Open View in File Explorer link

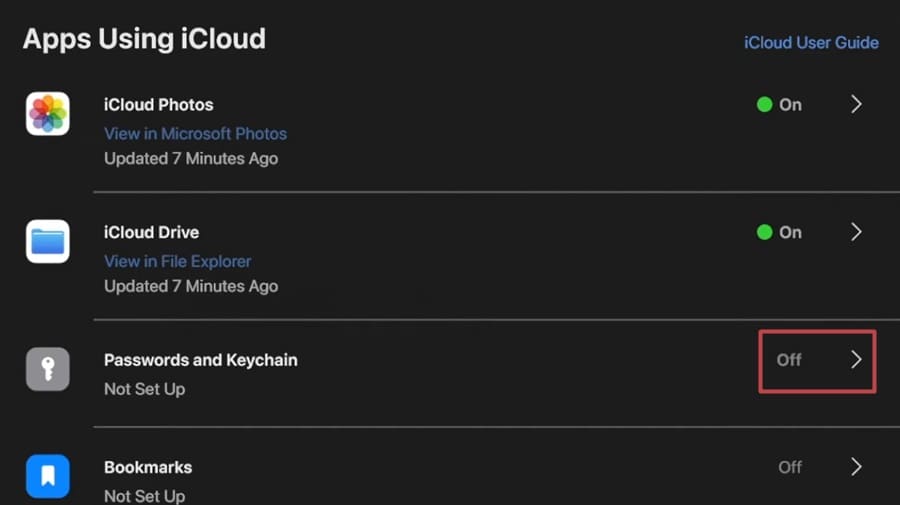(x=177, y=261)
